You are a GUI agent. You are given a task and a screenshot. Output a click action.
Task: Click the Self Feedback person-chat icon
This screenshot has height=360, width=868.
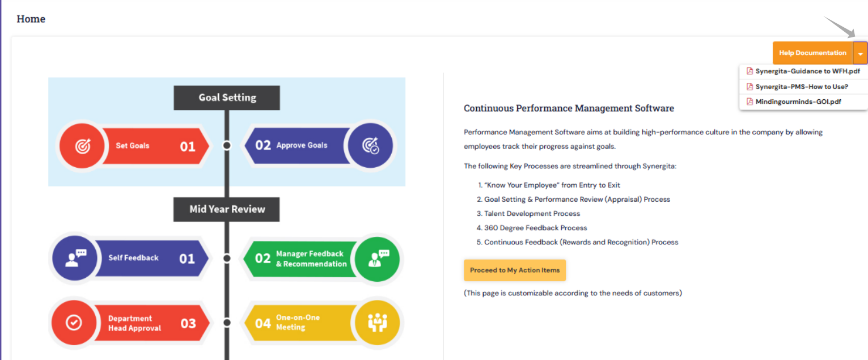tap(75, 259)
